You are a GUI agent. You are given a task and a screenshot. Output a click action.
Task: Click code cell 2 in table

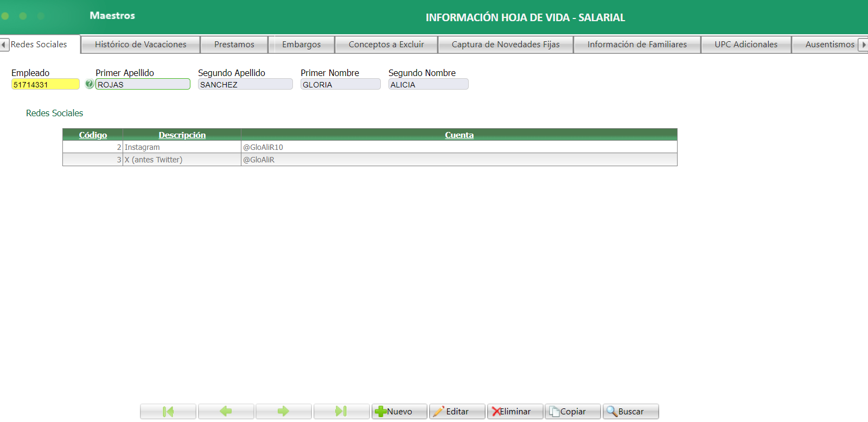(93, 147)
